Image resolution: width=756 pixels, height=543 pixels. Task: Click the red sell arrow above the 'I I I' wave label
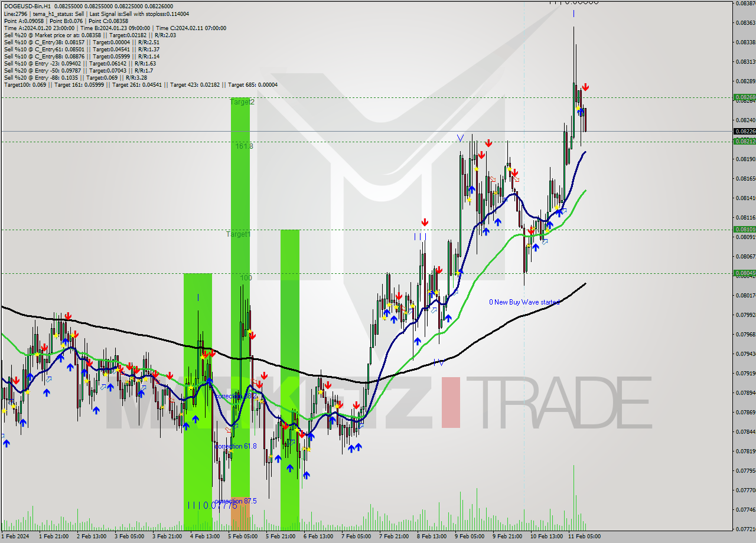point(425,223)
